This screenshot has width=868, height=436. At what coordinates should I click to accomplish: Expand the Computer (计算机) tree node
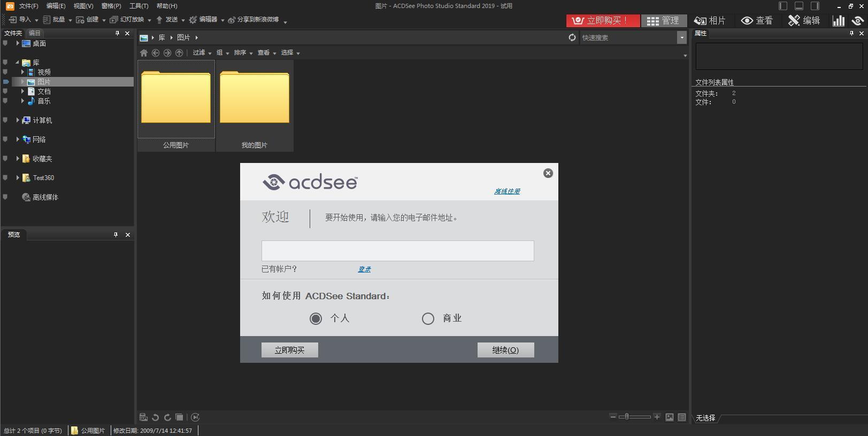coord(18,120)
